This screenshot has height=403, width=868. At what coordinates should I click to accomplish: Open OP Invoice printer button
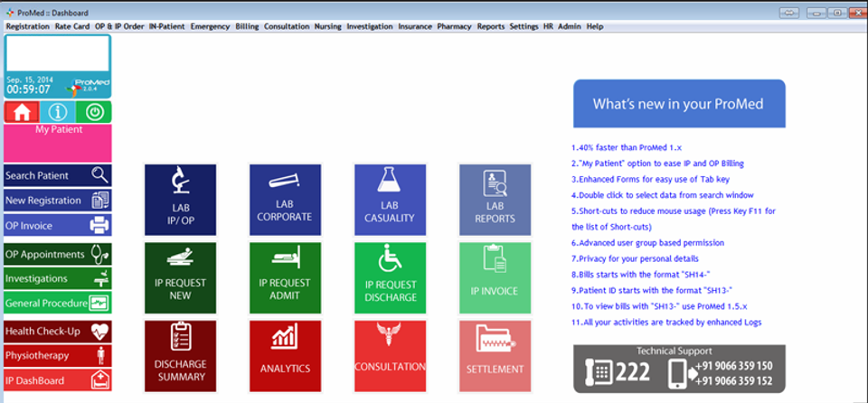pyautogui.click(x=58, y=225)
